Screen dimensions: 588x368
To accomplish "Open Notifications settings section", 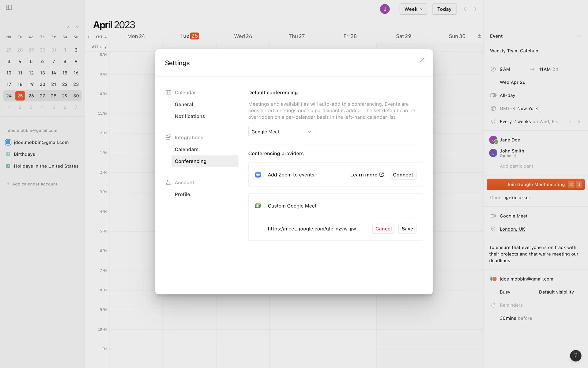I will [190, 116].
